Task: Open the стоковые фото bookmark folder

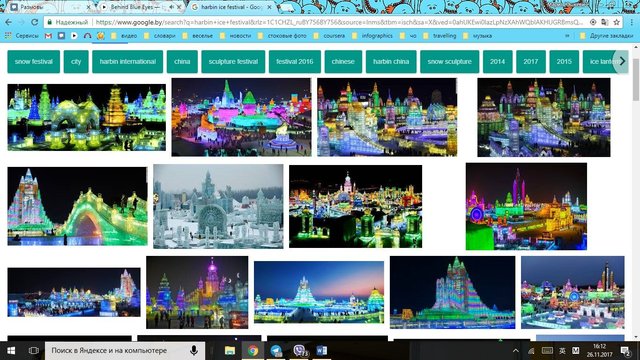Action: click(x=282, y=36)
